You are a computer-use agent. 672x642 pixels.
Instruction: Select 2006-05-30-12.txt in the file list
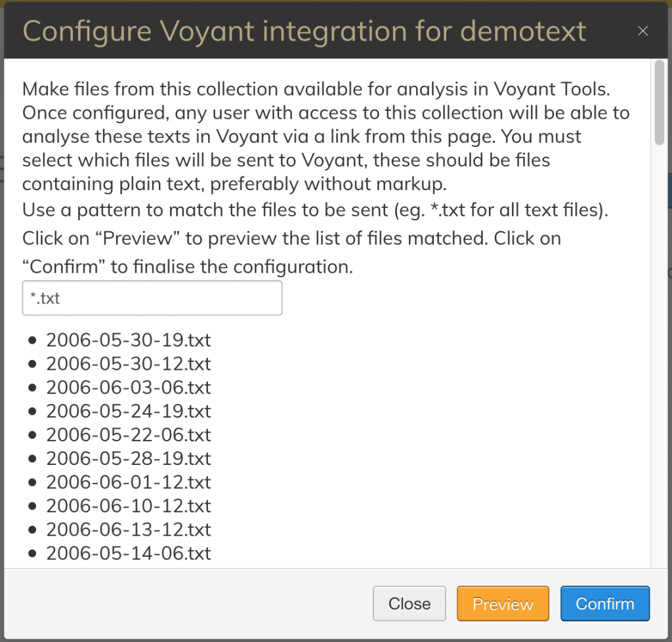click(x=129, y=363)
